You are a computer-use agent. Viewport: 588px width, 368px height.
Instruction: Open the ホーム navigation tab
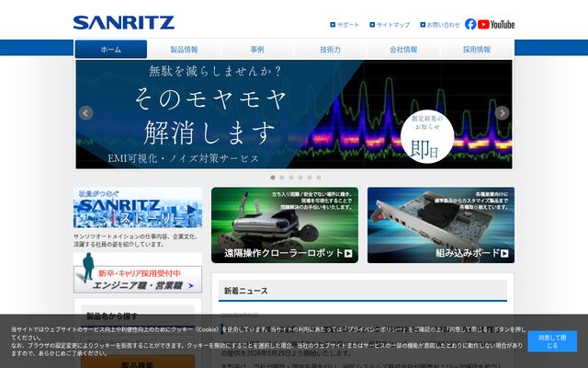click(x=111, y=49)
